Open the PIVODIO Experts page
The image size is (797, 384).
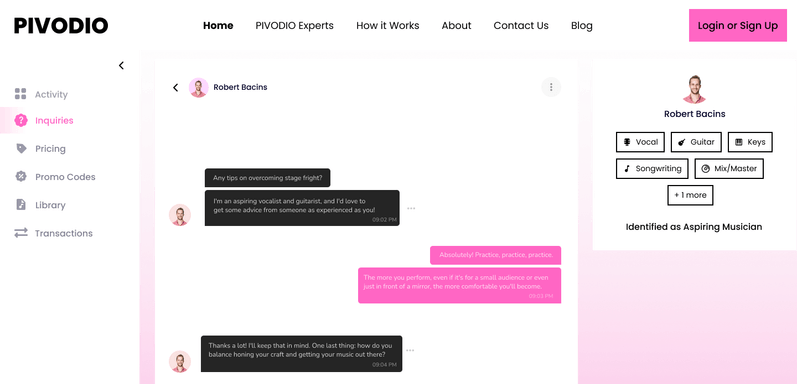pos(294,25)
